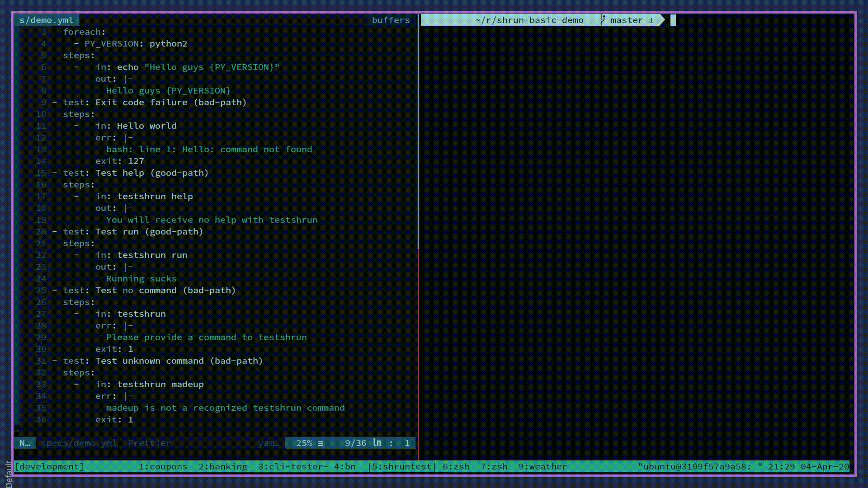
Task: Click the hamburger lines icon beside 25%
Action: point(321,443)
